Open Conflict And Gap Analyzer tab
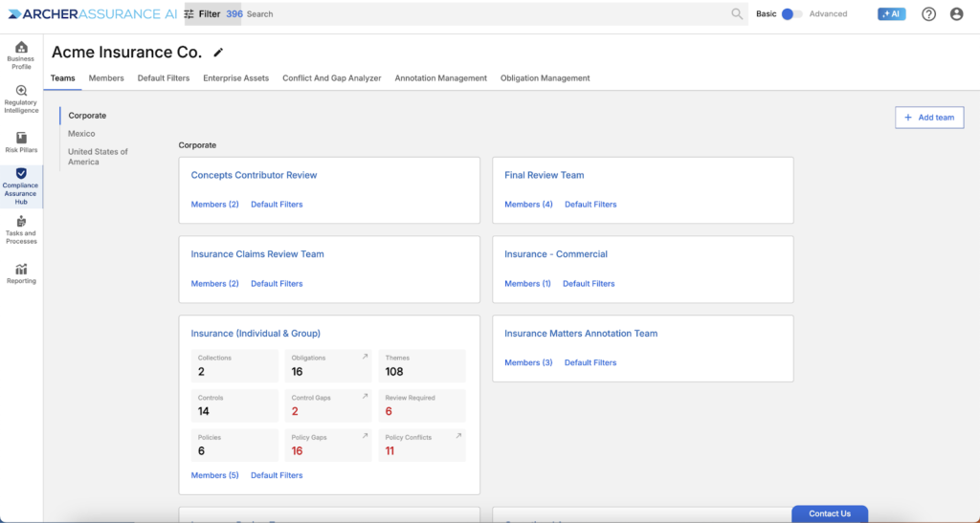980x523 pixels. point(331,78)
